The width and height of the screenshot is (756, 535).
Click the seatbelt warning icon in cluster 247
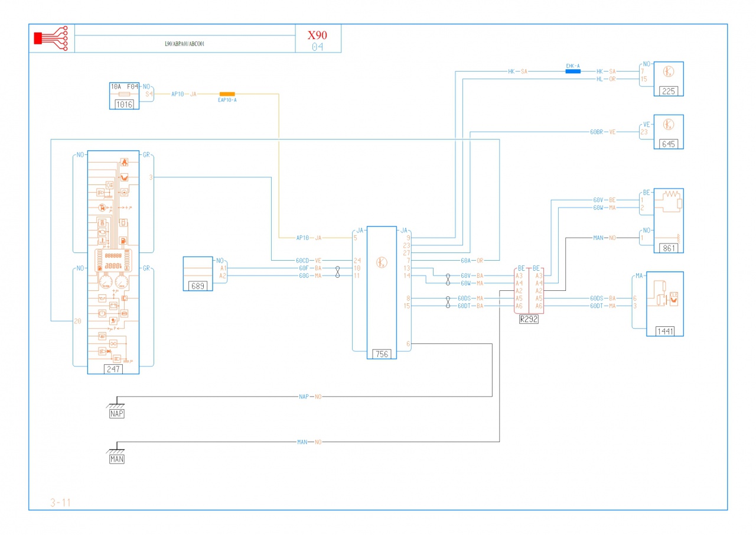tap(124, 162)
